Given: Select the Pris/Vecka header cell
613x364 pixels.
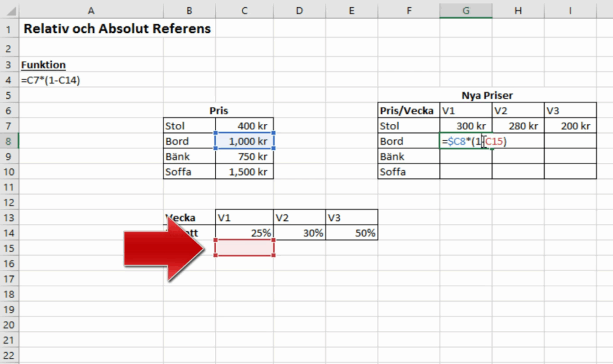Looking at the screenshot, I should click(x=408, y=111).
